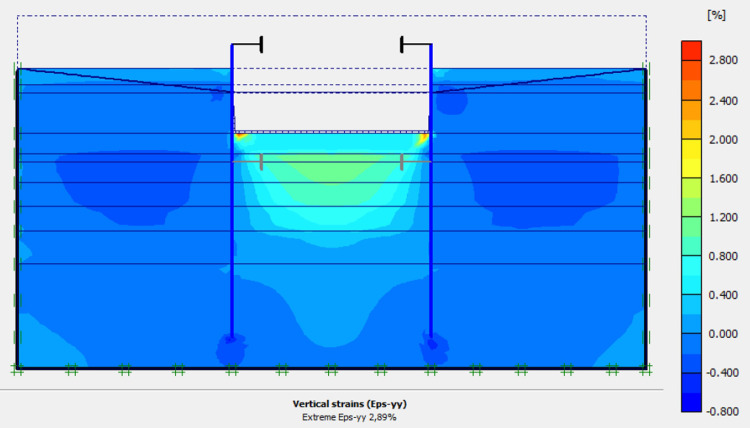Click the 0.800 legend value
Screen dimensions: 750x428
pyautogui.click(x=723, y=256)
